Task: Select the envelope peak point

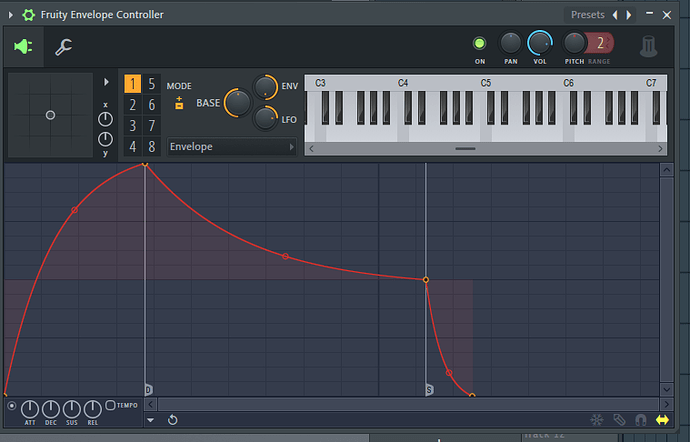Action: coord(145,164)
